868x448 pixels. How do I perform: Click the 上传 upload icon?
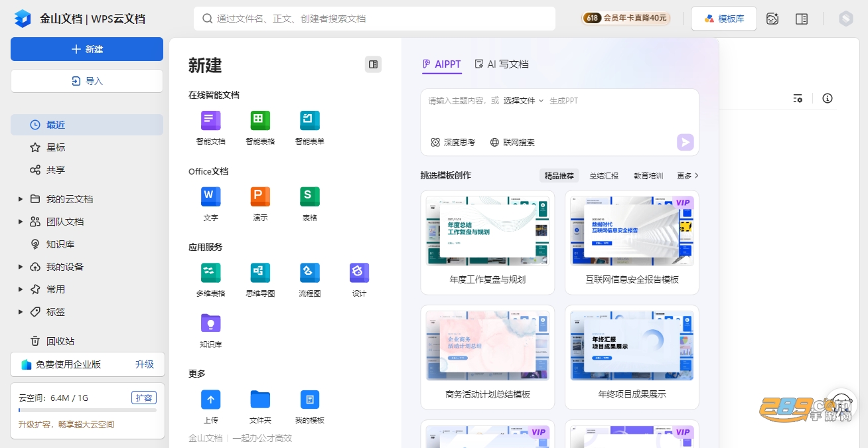click(x=210, y=399)
